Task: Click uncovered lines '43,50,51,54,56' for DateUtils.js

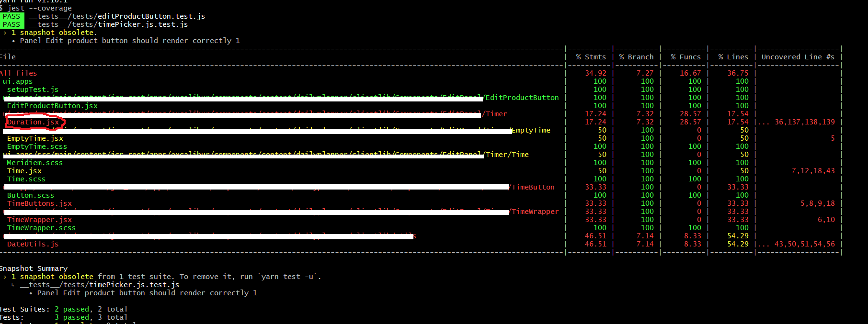Action: click(x=805, y=244)
